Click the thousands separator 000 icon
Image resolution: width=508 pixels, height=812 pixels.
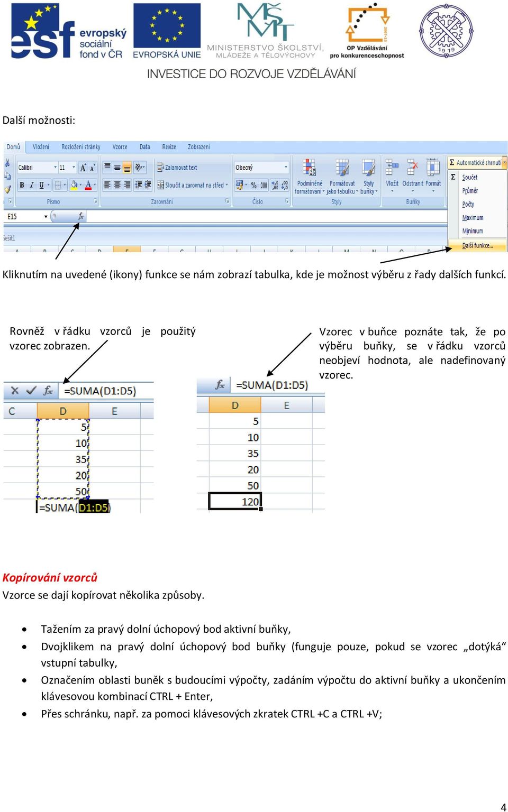point(264,185)
